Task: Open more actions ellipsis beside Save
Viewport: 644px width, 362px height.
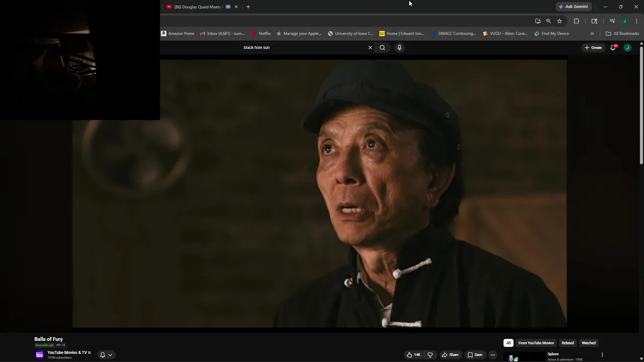Action: 493,354
